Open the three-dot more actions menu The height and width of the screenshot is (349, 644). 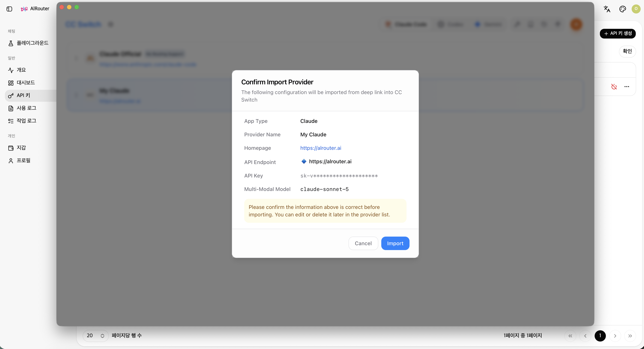(626, 87)
